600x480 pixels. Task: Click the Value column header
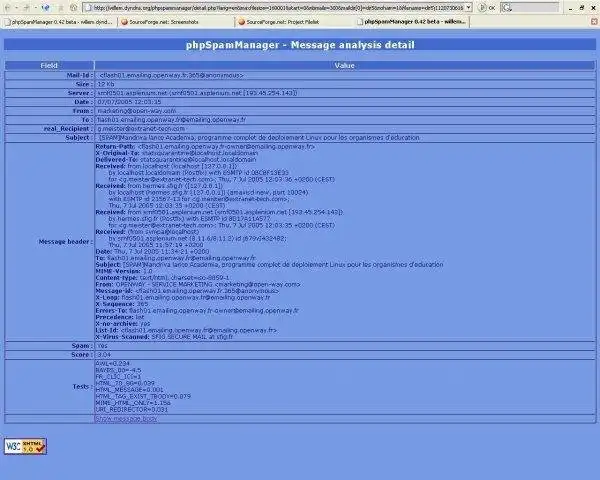pyautogui.click(x=345, y=65)
